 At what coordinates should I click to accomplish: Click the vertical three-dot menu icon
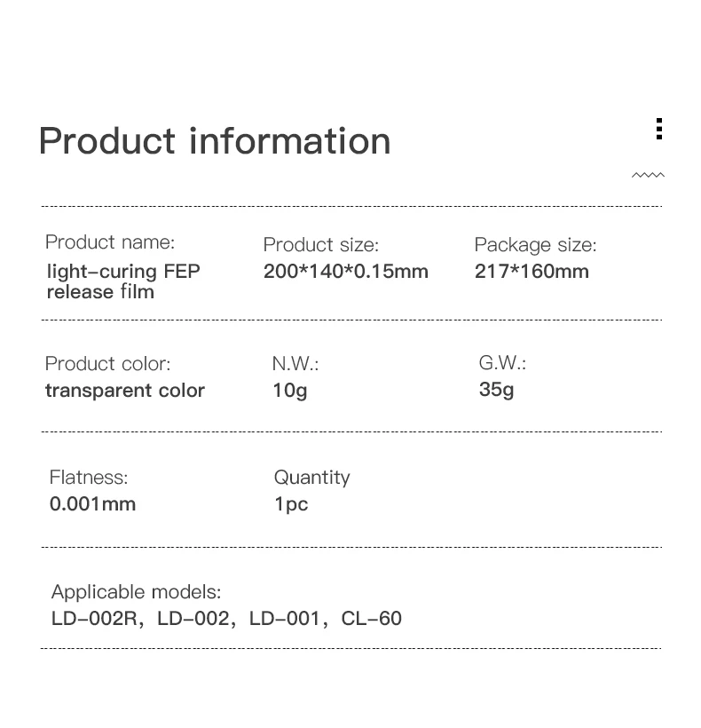tap(658, 129)
